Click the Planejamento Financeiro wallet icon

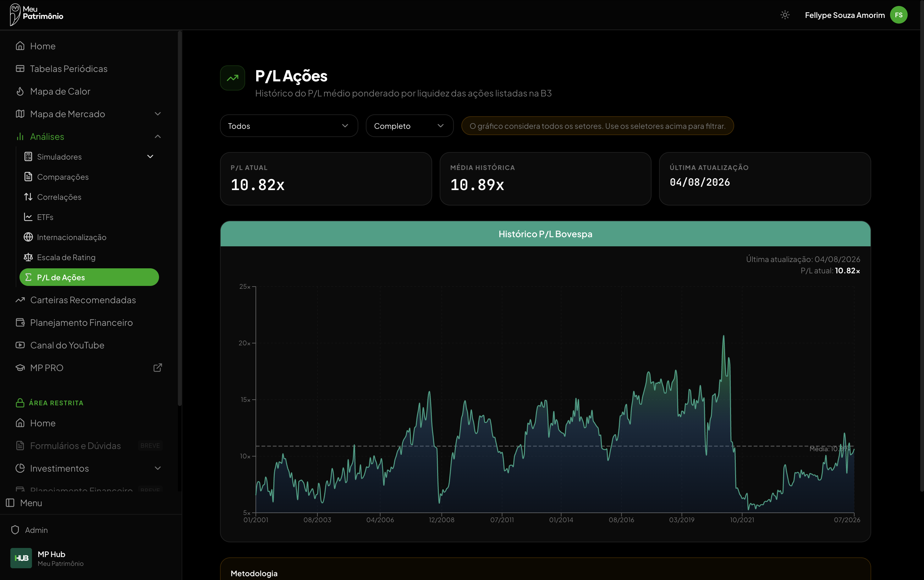coord(20,323)
